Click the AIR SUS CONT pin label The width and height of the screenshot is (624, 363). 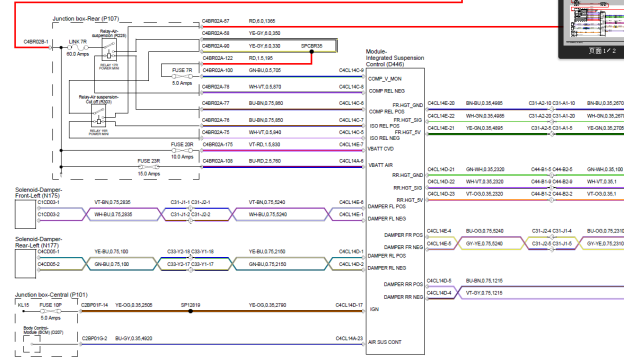(385, 342)
